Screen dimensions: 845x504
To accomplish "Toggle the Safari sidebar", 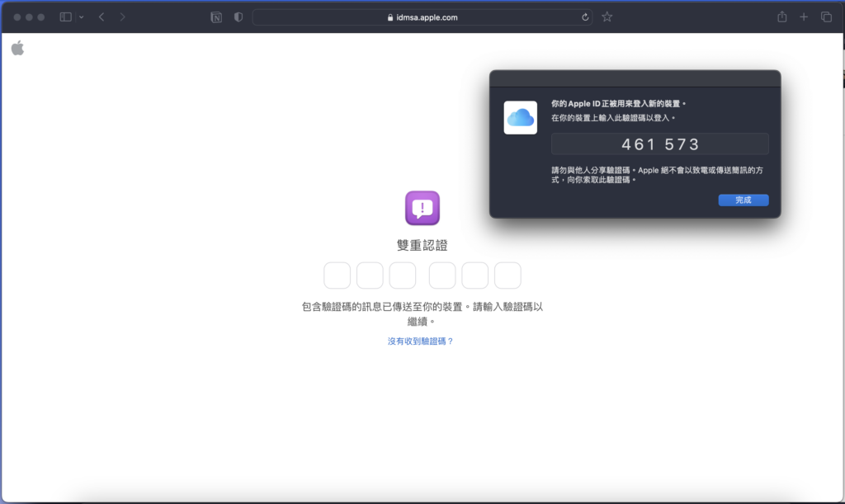I will 66,17.
